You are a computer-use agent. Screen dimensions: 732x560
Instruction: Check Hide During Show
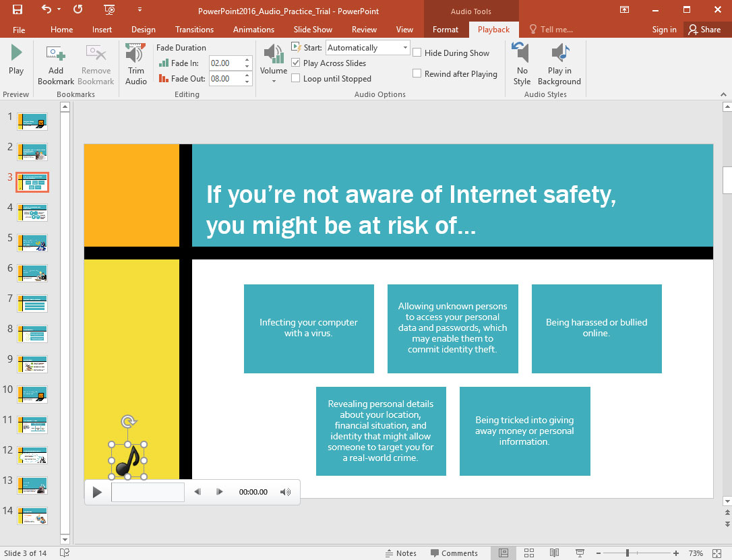click(417, 52)
